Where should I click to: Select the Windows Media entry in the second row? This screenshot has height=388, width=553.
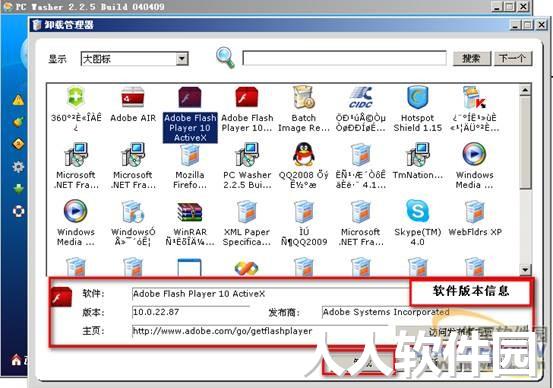point(474,166)
